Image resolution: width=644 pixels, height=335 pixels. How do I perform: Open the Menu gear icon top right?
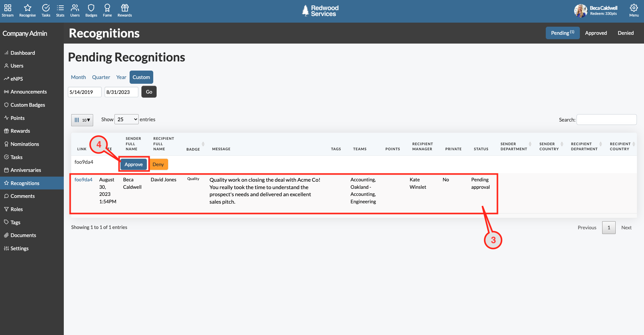[x=634, y=10]
